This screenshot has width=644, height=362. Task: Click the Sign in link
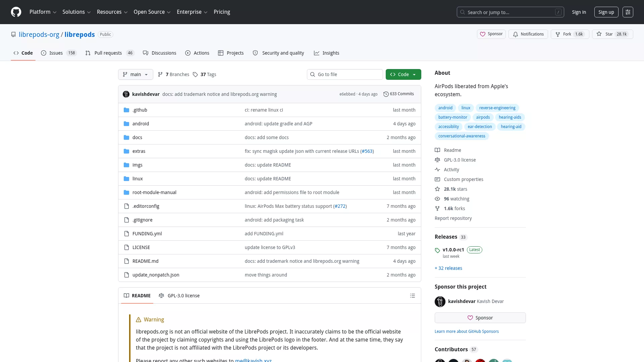(x=579, y=12)
